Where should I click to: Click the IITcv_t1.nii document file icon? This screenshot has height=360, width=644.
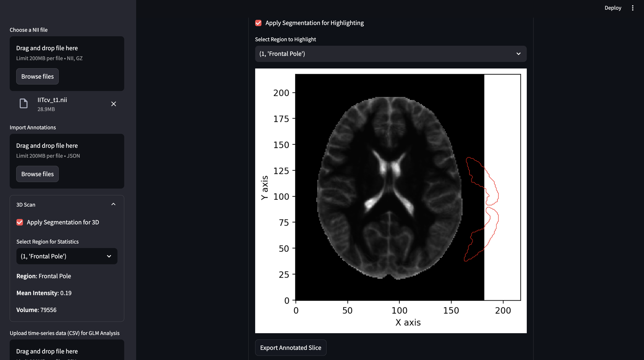click(23, 103)
